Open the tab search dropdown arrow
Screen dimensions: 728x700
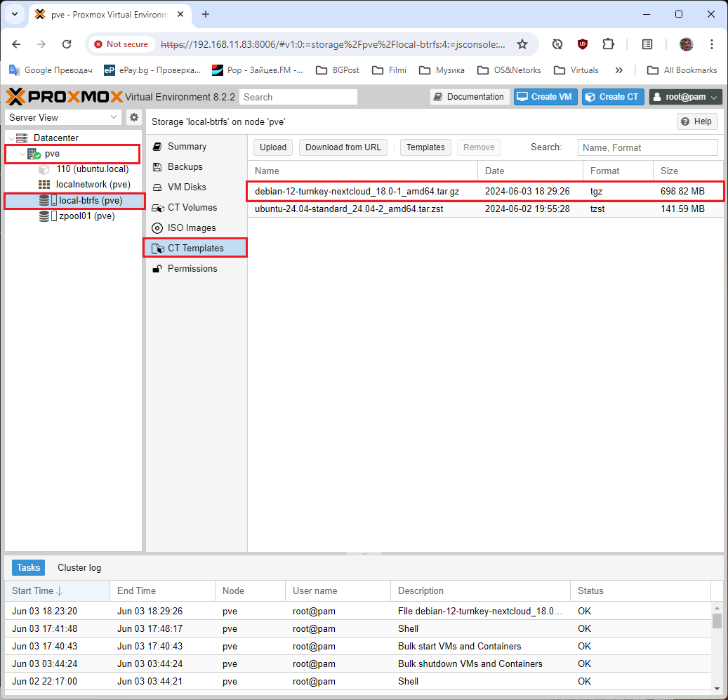click(x=15, y=14)
